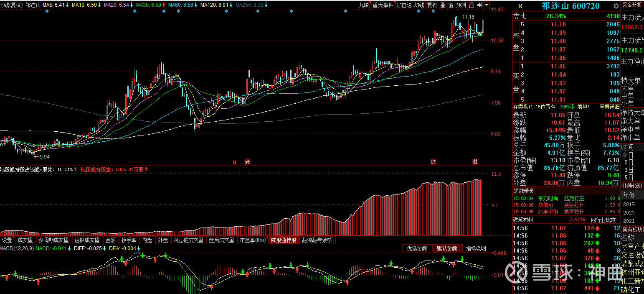The image size is (644, 294).
Task: Switch to 换手率 indicator tab
Action: 129,240
